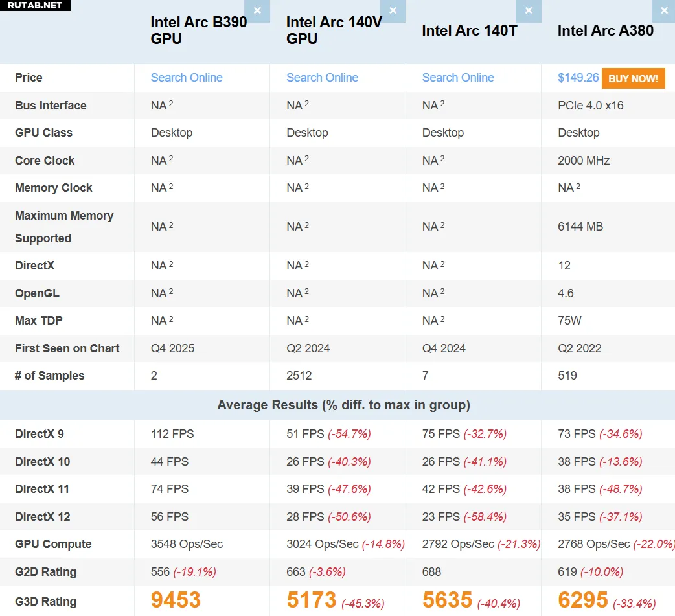The height and width of the screenshot is (616, 675).
Task: Open the Intel Arc A380 heading
Action: pyautogui.click(x=605, y=30)
